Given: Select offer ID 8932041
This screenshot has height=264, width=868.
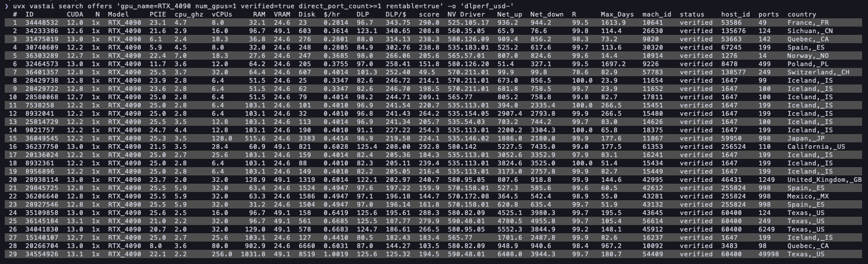Looking at the screenshot, I should coord(40,113).
